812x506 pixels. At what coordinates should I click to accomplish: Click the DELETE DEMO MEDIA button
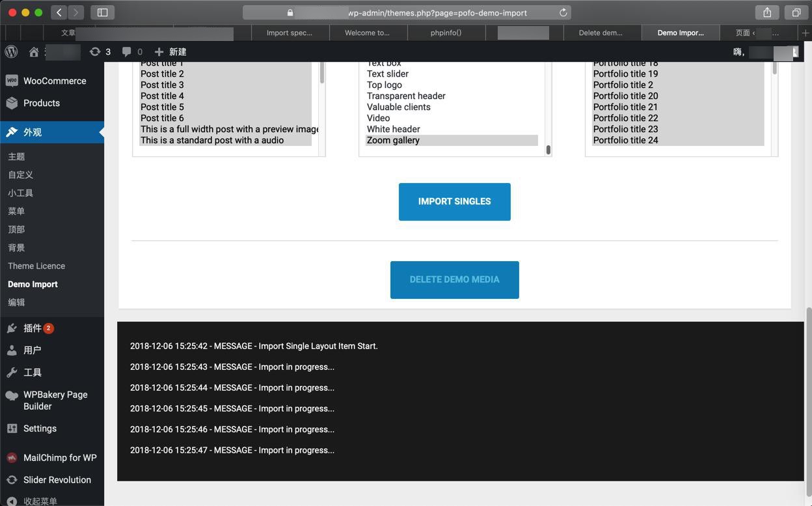point(455,280)
